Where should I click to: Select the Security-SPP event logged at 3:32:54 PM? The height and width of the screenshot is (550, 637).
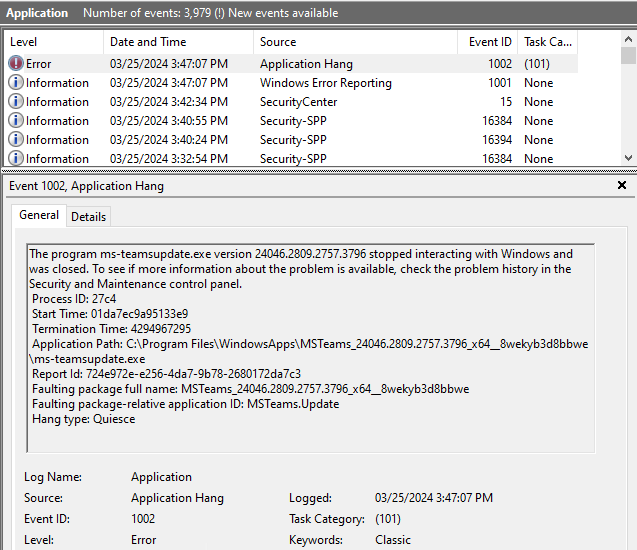tap(291, 158)
